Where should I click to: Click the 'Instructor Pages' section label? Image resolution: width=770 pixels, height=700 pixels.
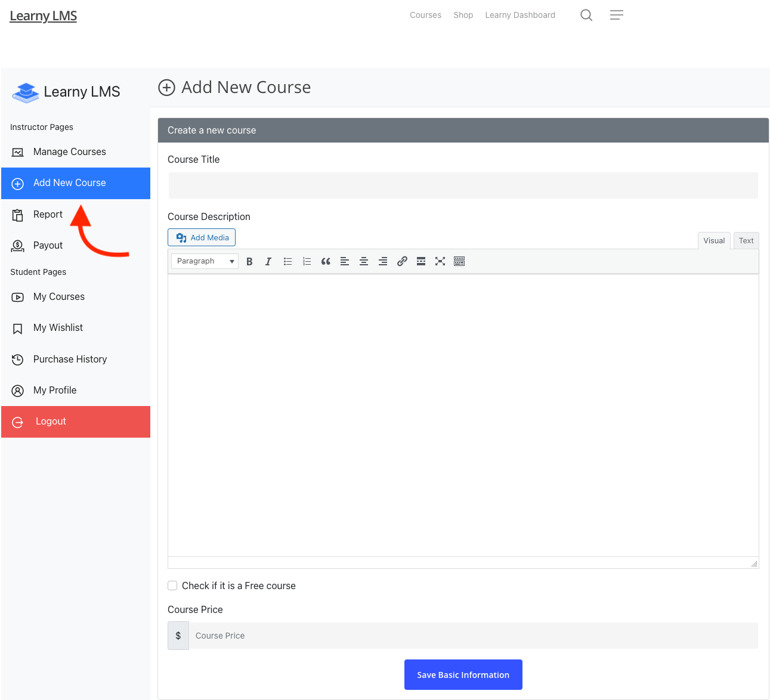(42, 127)
